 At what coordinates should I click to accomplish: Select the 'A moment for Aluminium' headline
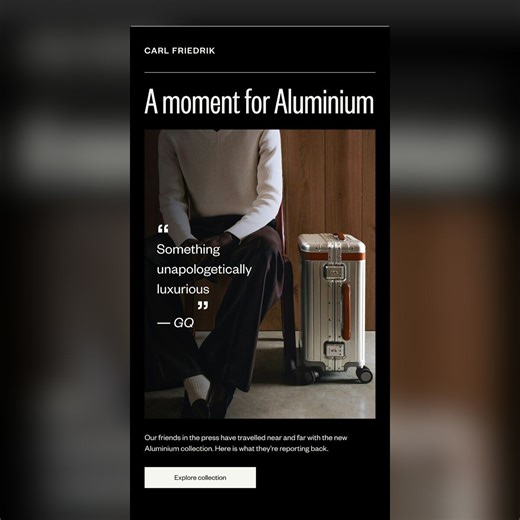259,101
